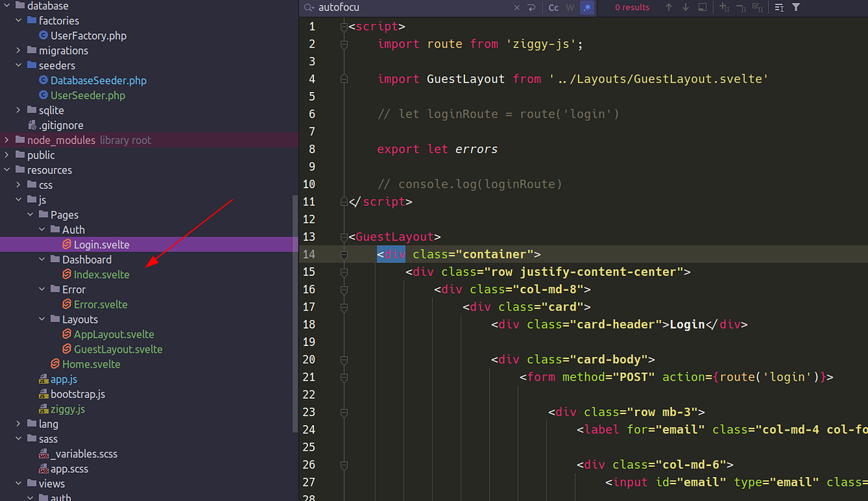868x501 pixels.
Task: Enable whole words matching (W)
Action: 571,8
